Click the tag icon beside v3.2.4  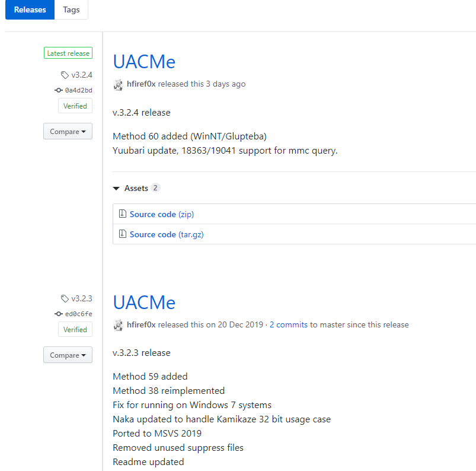(65, 75)
